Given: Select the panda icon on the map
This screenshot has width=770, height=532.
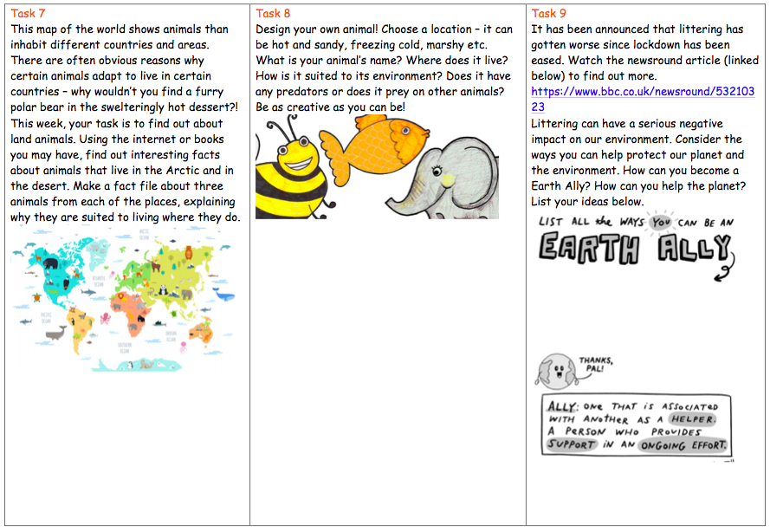Looking at the screenshot, I should (162, 289).
